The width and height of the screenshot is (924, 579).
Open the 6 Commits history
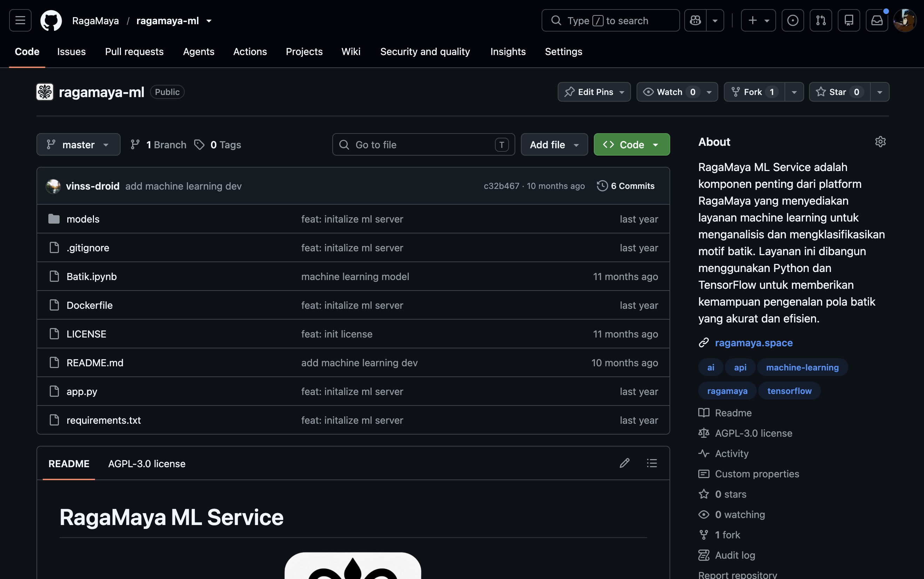pos(626,186)
